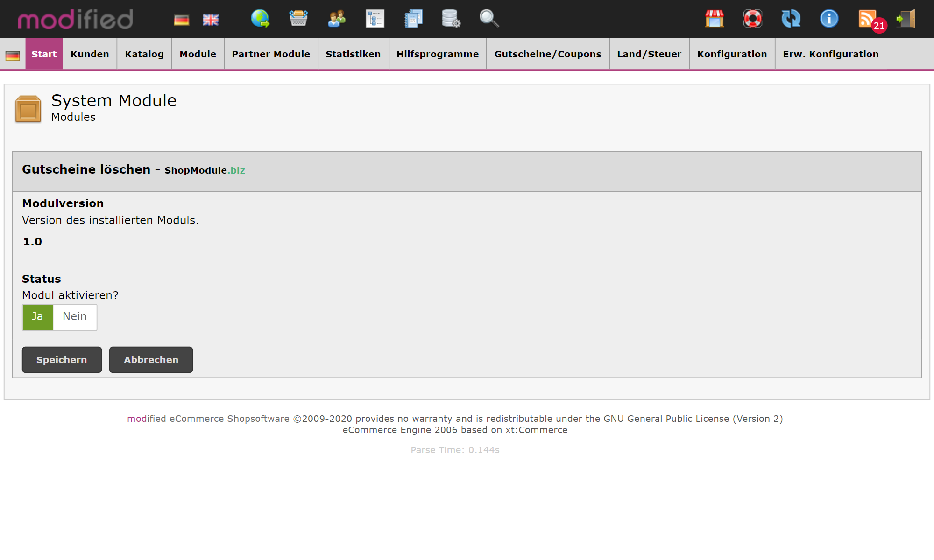Screen dimensions: 934x560
Task: Click the blue refresh arrows icon
Action: (791, 19)
